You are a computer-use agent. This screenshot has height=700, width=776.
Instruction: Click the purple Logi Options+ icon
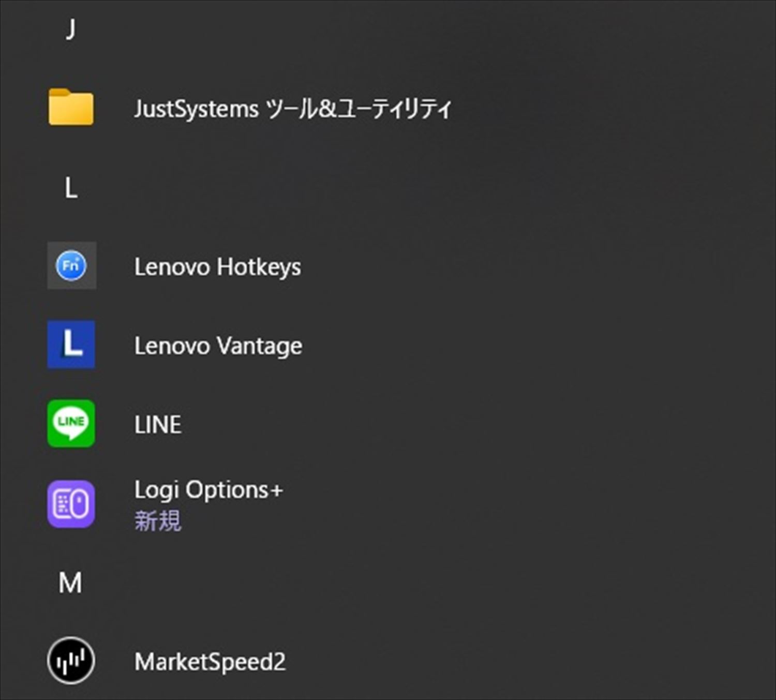(71, 504)
